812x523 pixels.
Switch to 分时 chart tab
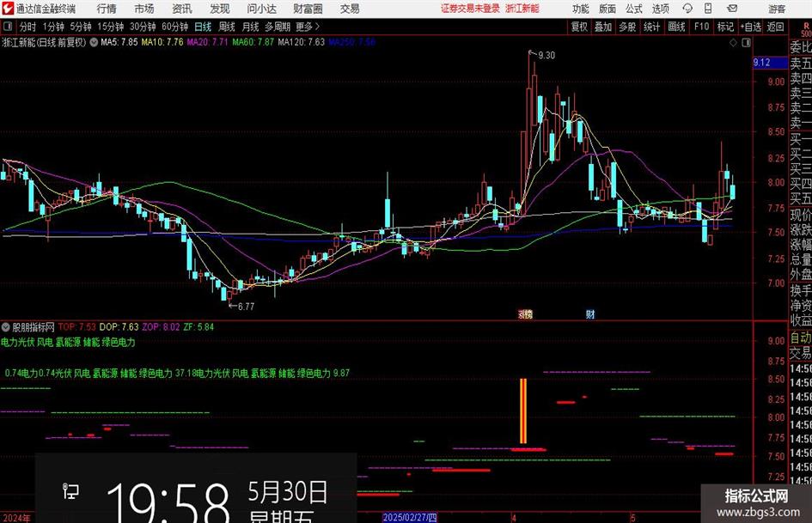coord(27,27)
